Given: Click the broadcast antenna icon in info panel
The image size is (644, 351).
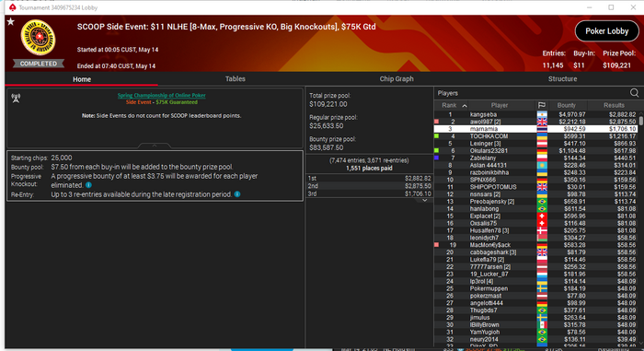Looking at the screenshot, I should 16,98.
